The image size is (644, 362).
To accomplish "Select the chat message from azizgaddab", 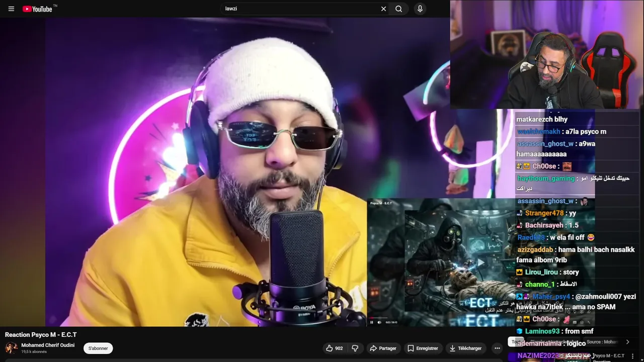I will click(576, 255).
